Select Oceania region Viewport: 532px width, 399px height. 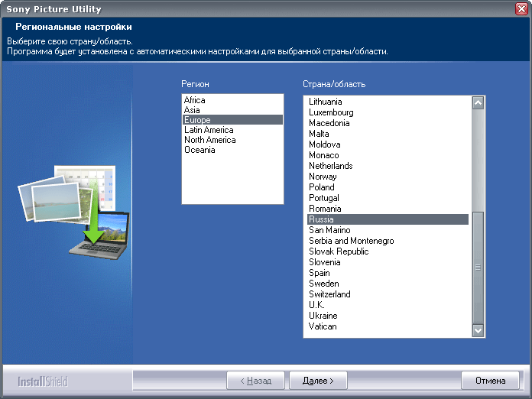(232, 150)
